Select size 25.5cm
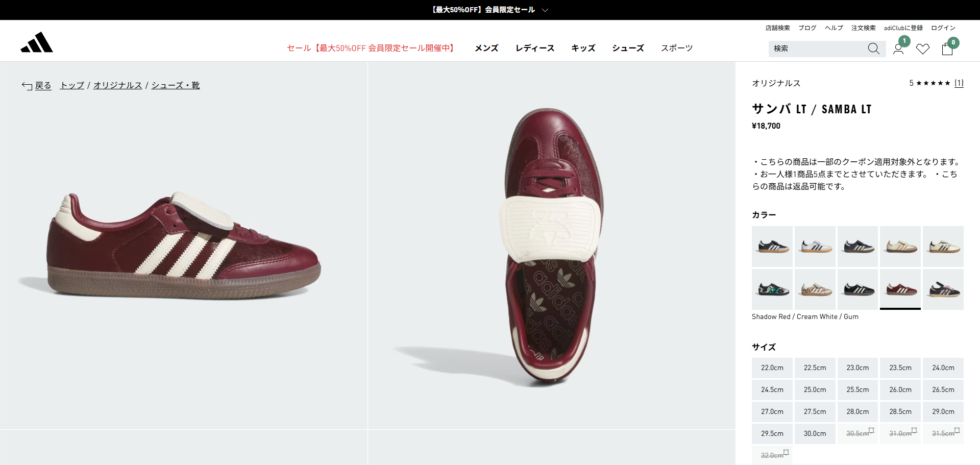This screenshot has width=980, height=465. (x=857, y=390)
